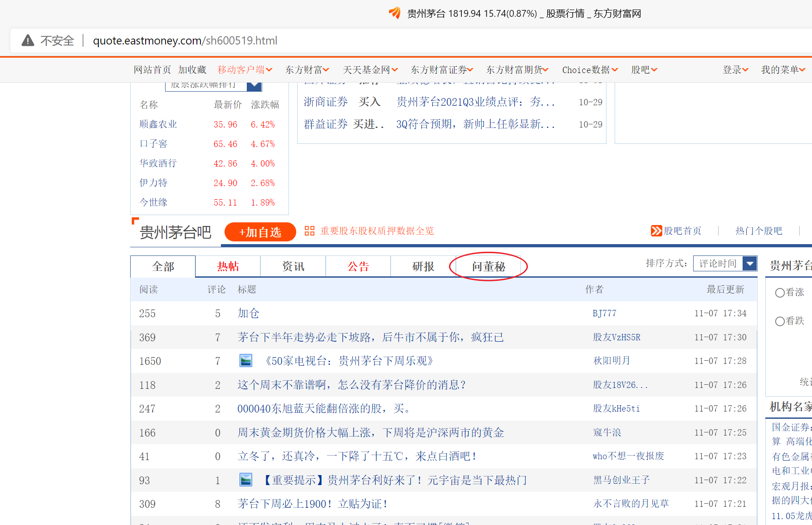Select the 看涨 radio button
The width and height of the screenshot is (812, 525).
[x=780, y=293]
